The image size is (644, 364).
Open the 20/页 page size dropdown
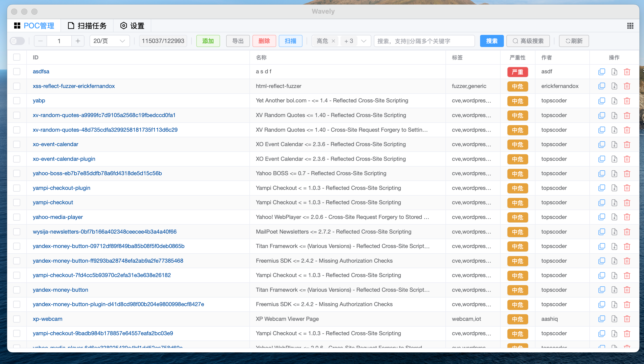coord(110,41)
